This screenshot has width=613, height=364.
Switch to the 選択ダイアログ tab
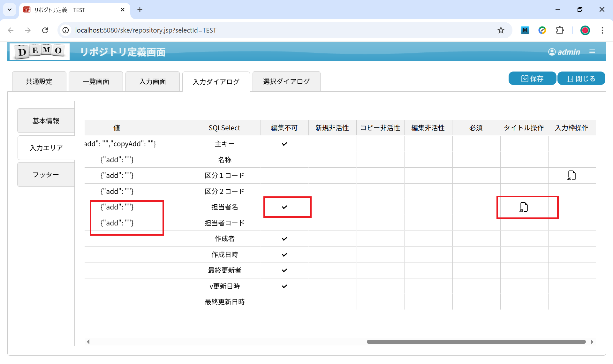coord(286,81)
